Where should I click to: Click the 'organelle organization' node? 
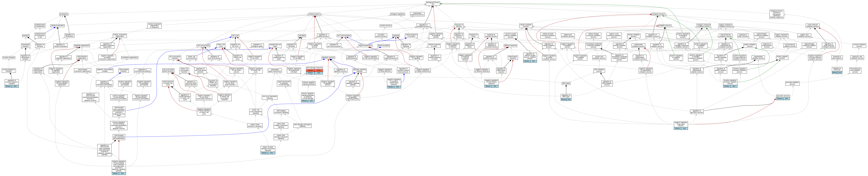[x=82, y=45]
